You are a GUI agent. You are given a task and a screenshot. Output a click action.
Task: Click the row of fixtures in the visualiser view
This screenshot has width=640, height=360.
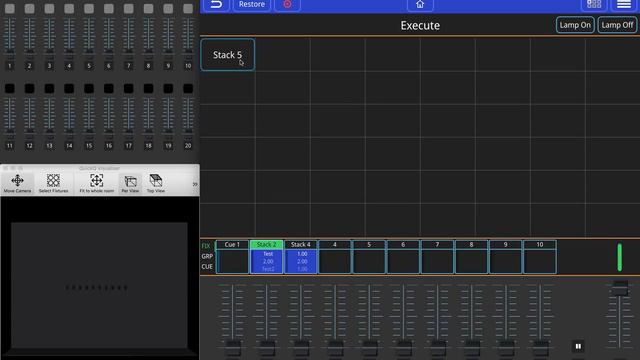(97, 288)
